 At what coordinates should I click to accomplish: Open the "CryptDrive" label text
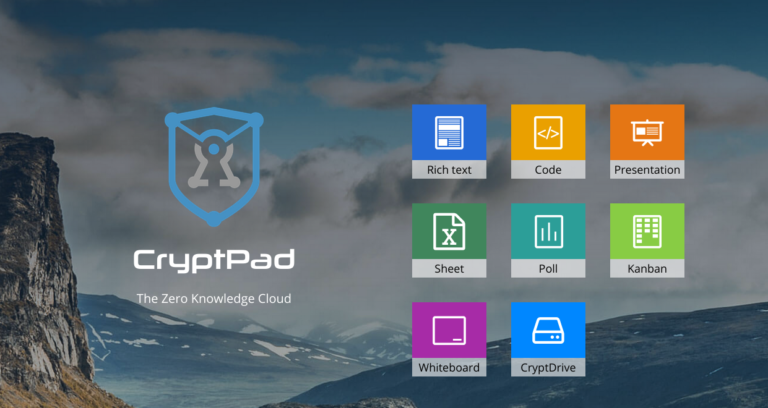tap(548, 368)
